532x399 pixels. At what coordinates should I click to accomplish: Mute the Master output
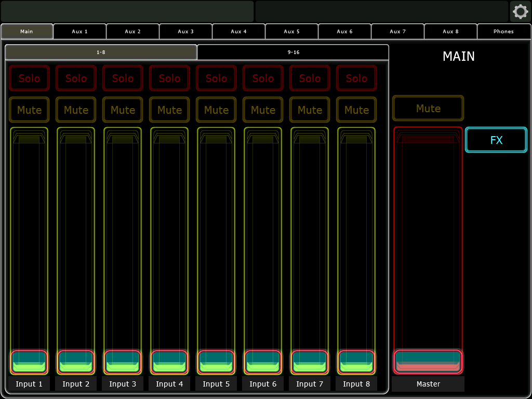point(428,109)
